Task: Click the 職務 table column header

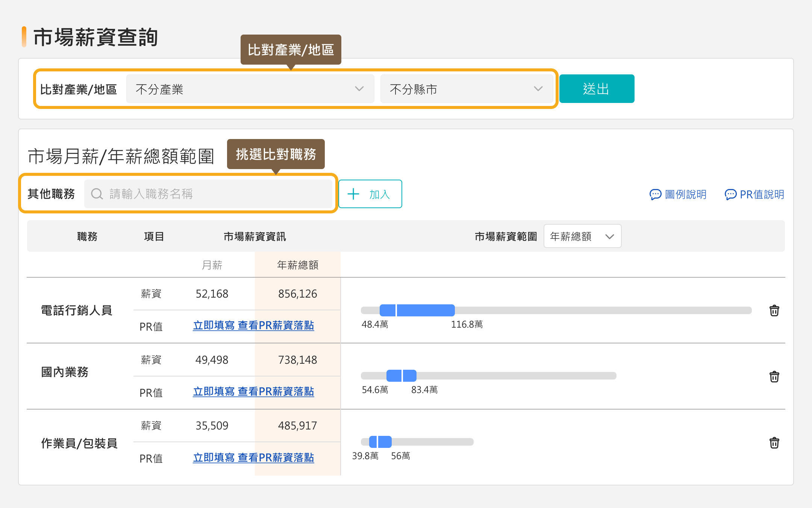Action: pos(87,236)
